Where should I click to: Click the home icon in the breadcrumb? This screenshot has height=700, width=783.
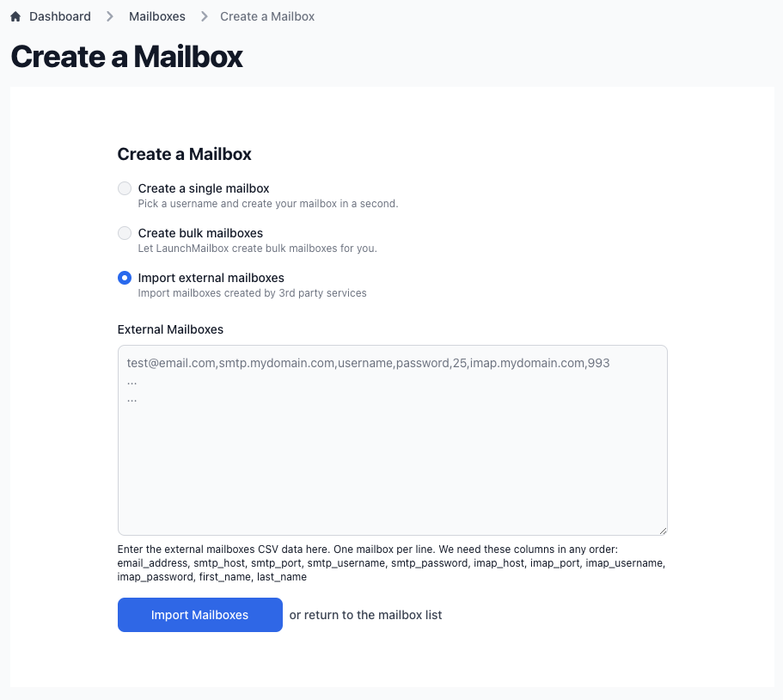[x=15, y=16]
